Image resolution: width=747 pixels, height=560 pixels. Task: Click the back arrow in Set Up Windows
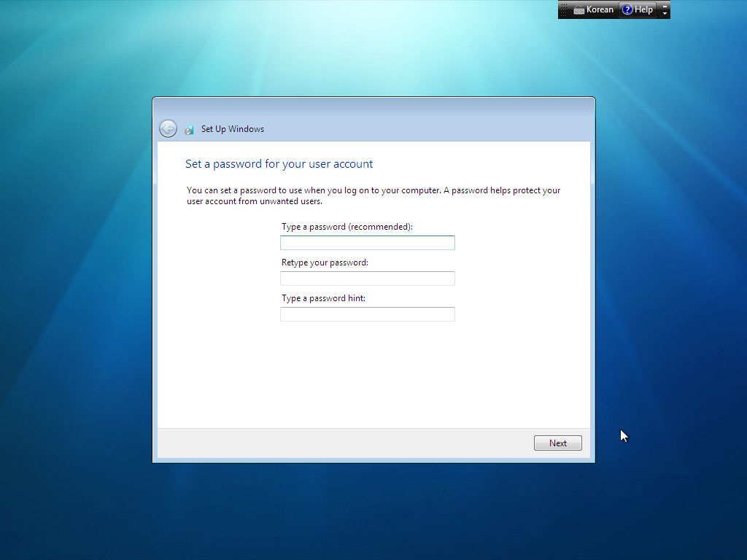pyautogui.click(x=168, y=128)
